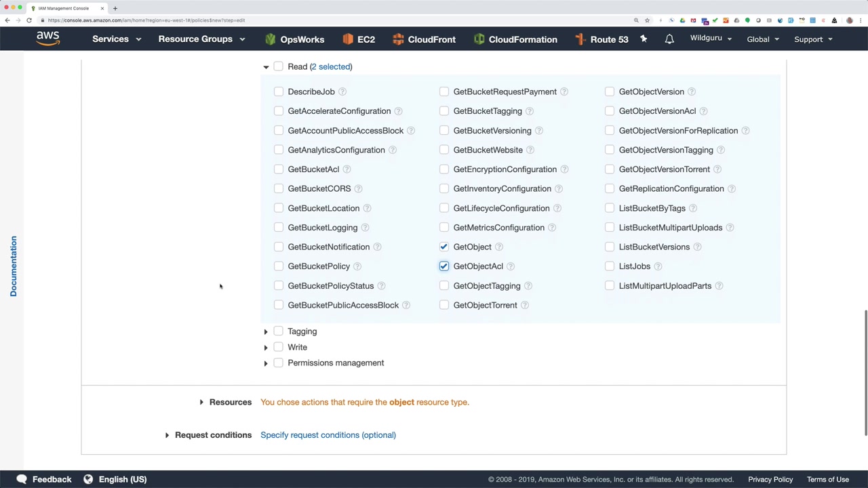
Task: Click the help icon next to GetObject
Action: [498, 247]
